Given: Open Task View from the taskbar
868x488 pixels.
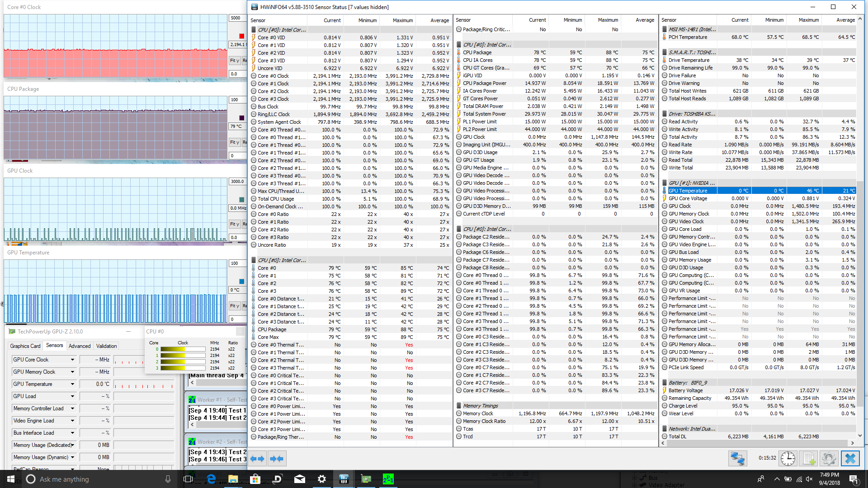Looking at the screenshot, I should tap(189, 479).
